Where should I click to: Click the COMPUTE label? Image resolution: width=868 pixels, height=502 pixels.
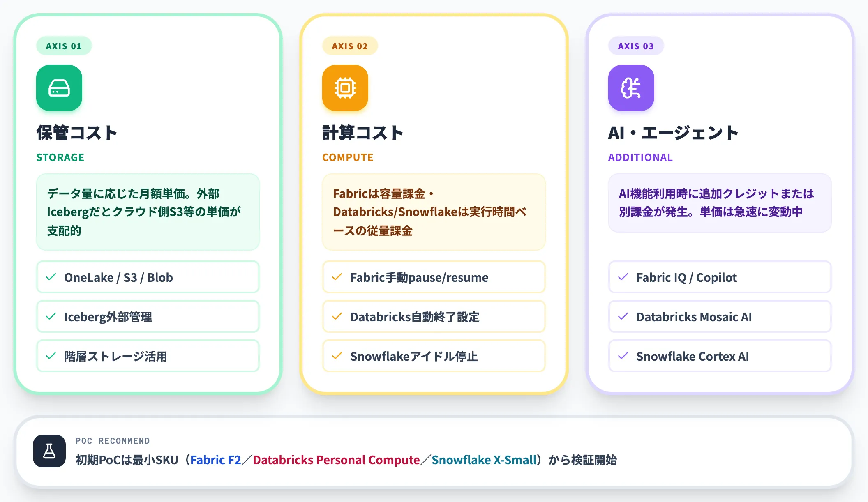(x=348, y=158)
